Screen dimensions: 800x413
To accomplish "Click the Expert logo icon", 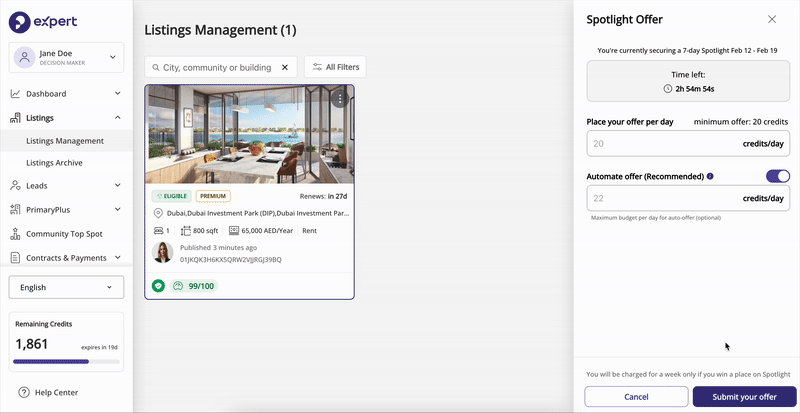I will click(19, 22).
